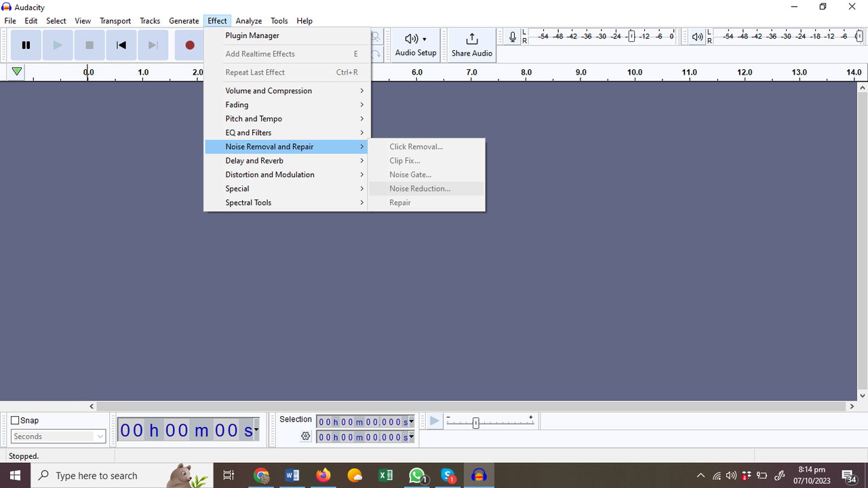Screen dimensions: 868x488
Task: Open the Help menu
Action: pyautogui.click(x=304, y=21)
